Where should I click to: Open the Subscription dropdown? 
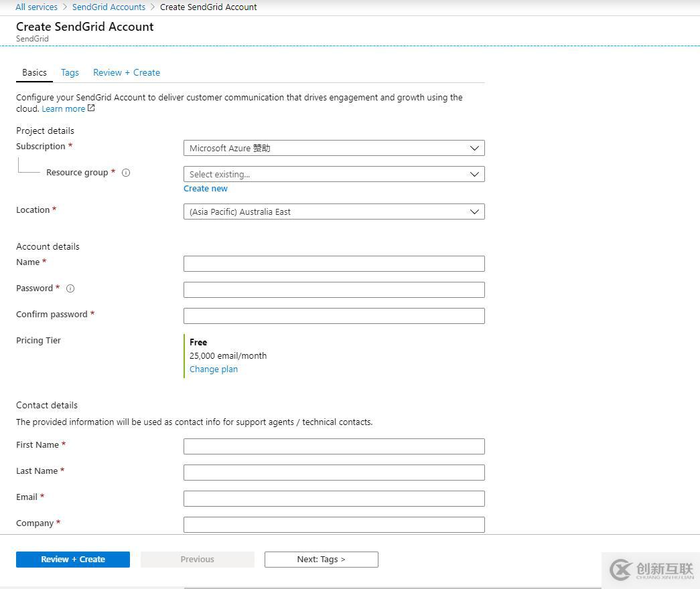(334, 148)
